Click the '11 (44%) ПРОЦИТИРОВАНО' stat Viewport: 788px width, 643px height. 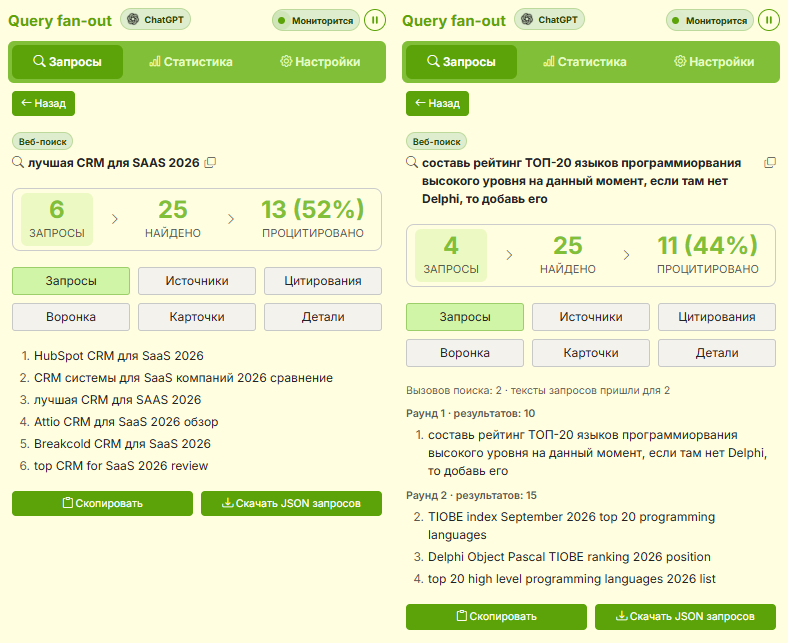point(708,255)
